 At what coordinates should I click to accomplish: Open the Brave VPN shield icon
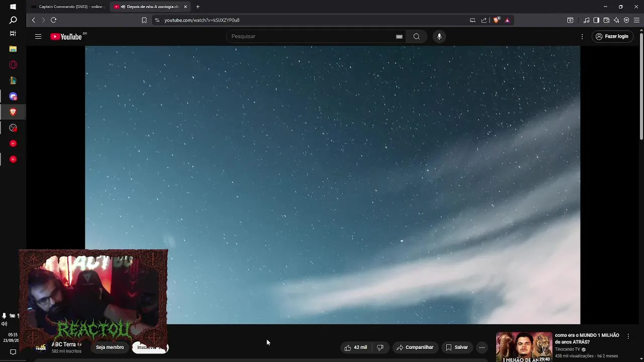[x=626, y=20]
